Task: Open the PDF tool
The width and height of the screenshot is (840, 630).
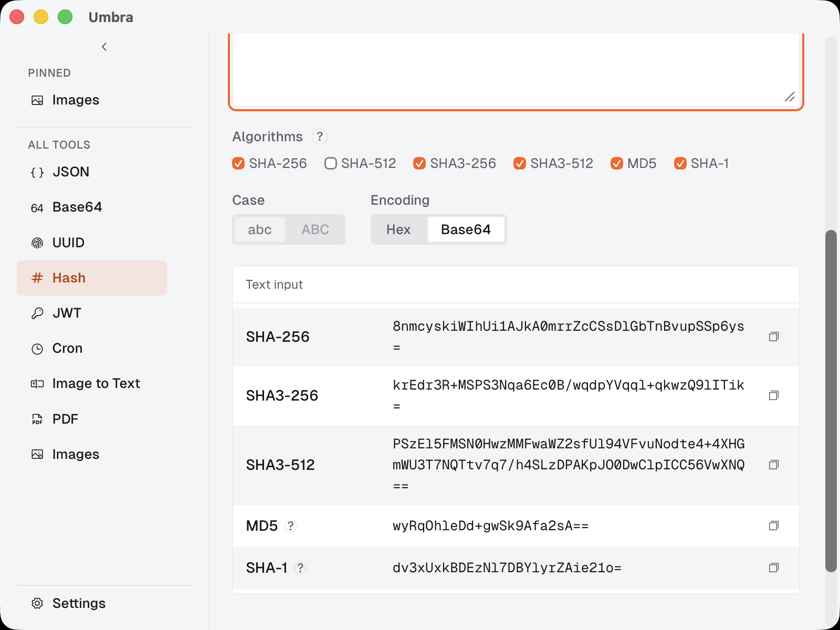Action: click(92, 419)
